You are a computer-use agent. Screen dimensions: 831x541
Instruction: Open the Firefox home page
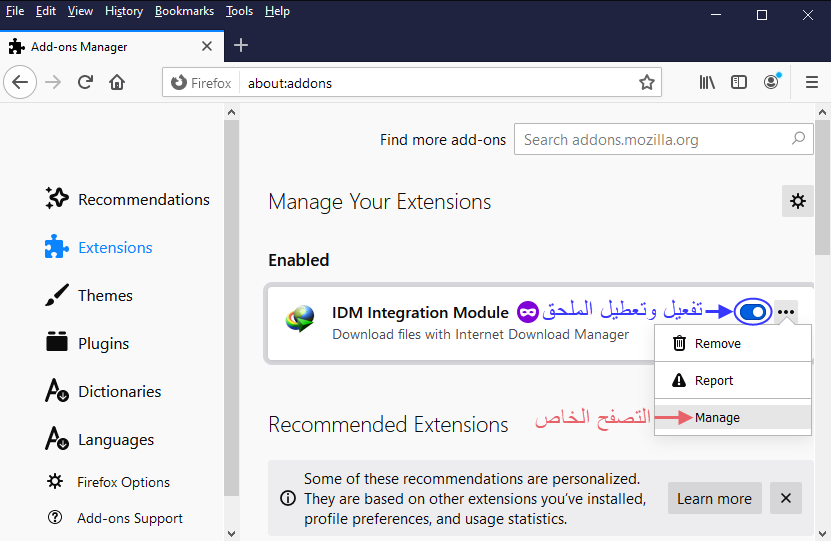[117, 82]
